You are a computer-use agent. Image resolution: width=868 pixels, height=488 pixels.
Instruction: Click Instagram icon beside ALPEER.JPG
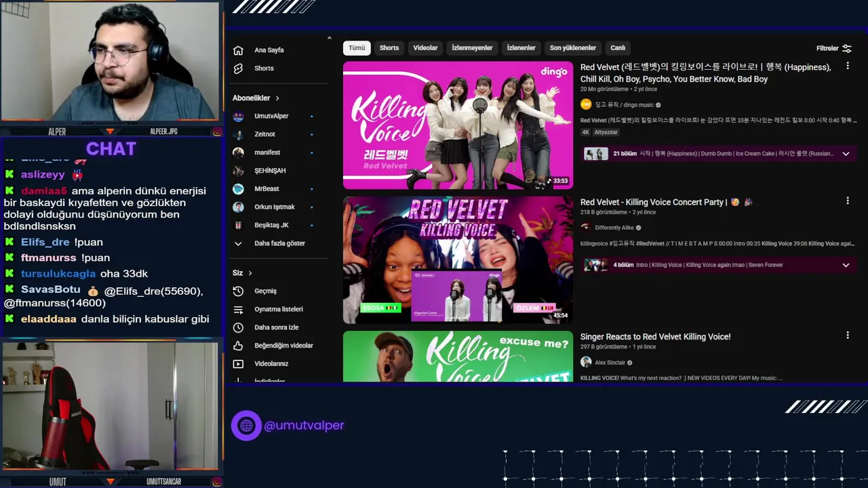pos(217,131)
